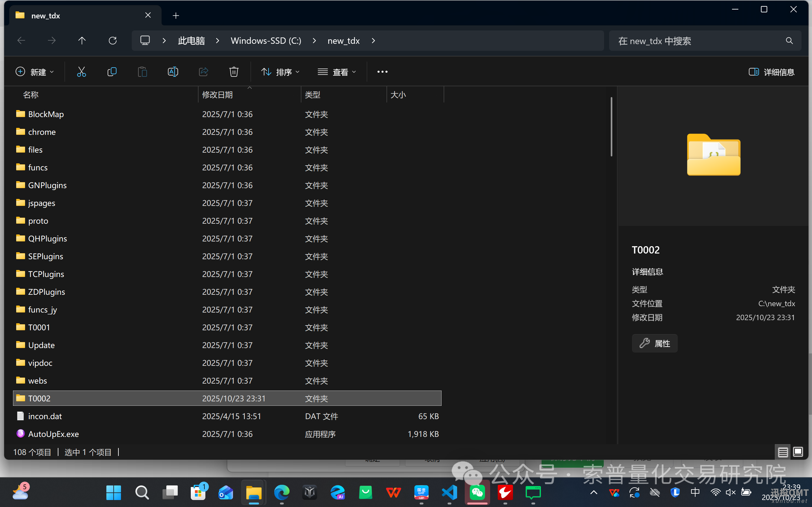Screen dimensions: 812x507
Task: Switch to large thumbnails view icon
Action: click(798, 452)
